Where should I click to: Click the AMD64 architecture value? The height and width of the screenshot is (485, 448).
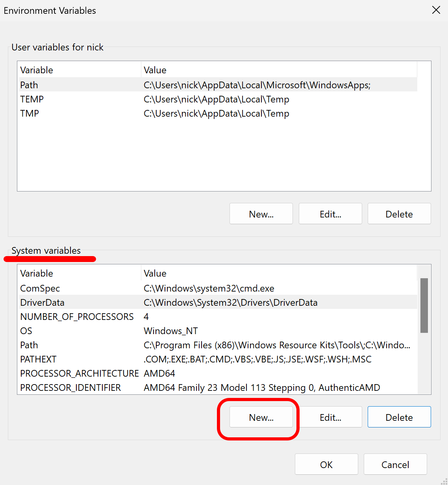pyautogui.click(x=159, y=374)
